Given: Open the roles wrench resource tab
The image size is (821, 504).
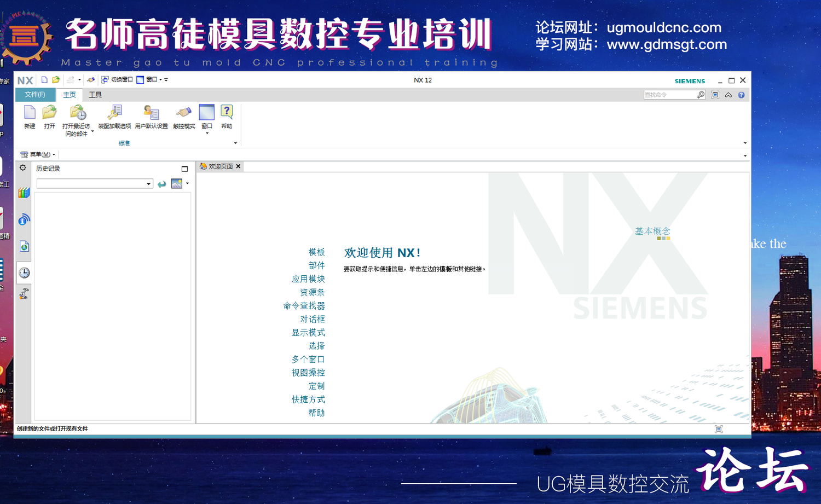Looking at the screenshot, I should pyautogui.click(x=24, y=294).
